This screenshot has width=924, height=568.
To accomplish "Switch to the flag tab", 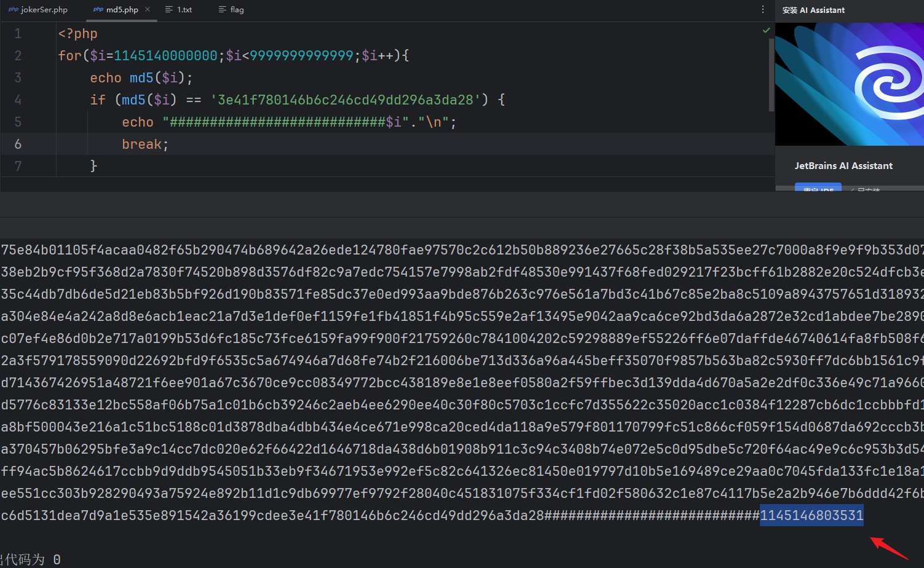I will 237,10.
